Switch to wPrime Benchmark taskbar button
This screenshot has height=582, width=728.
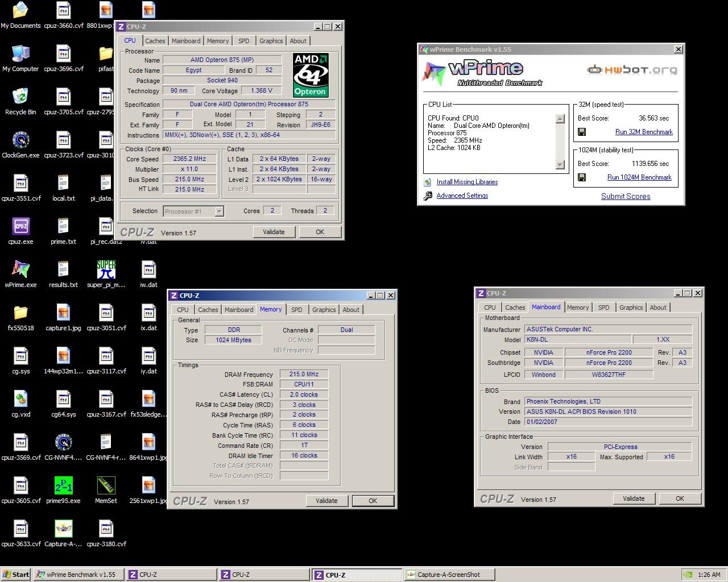(x=79, y=575)
